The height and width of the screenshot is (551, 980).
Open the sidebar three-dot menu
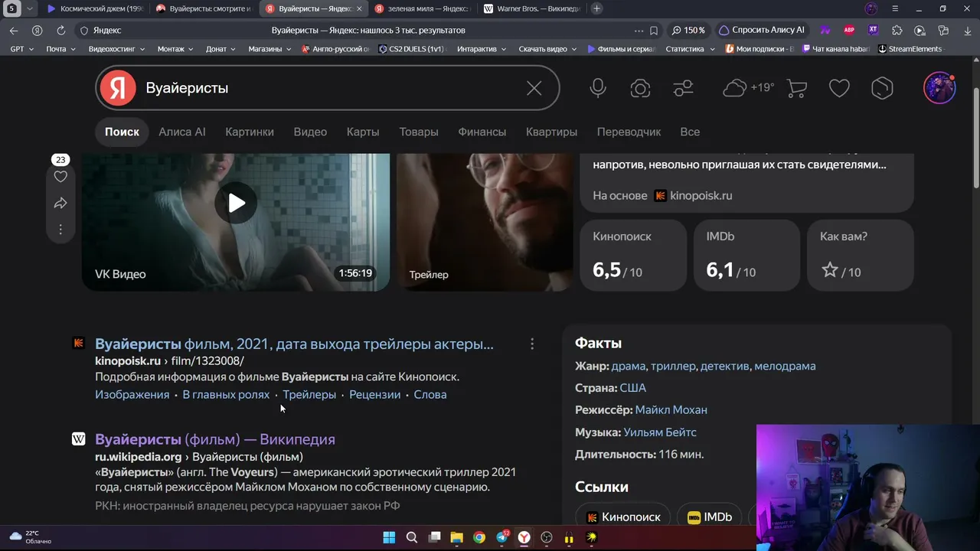60,229
